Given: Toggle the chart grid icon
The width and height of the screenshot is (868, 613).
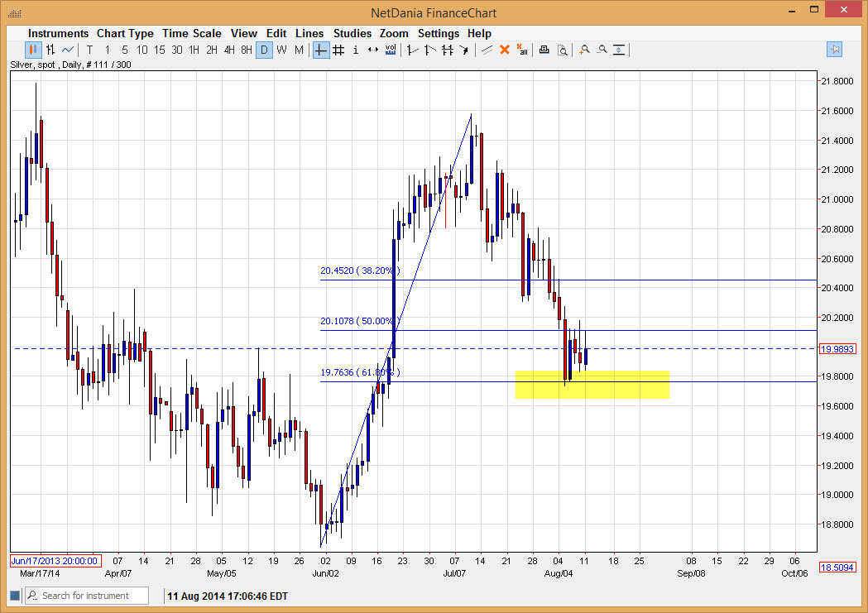Looking at the screenshot, I should click(338, 50).
